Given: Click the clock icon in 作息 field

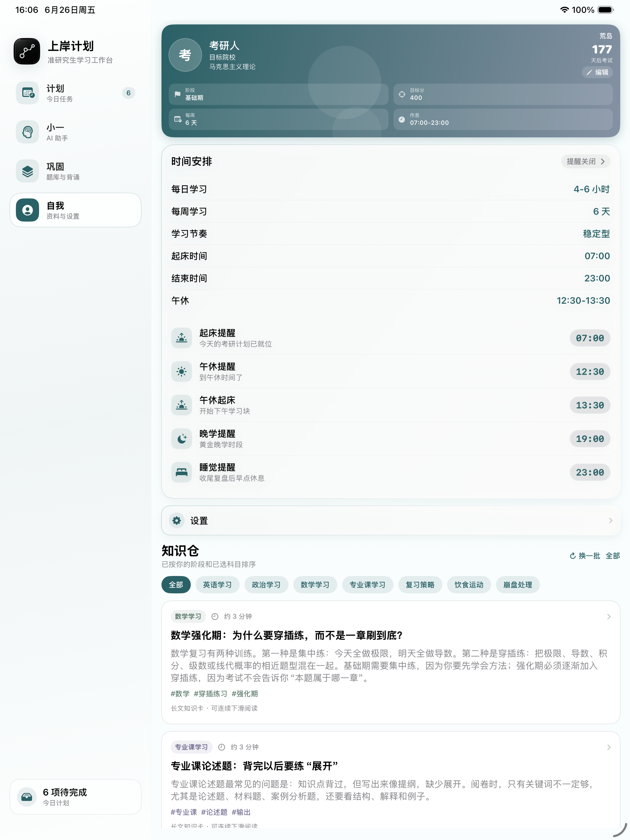Looking at the screenshot, I should [402, 119].
